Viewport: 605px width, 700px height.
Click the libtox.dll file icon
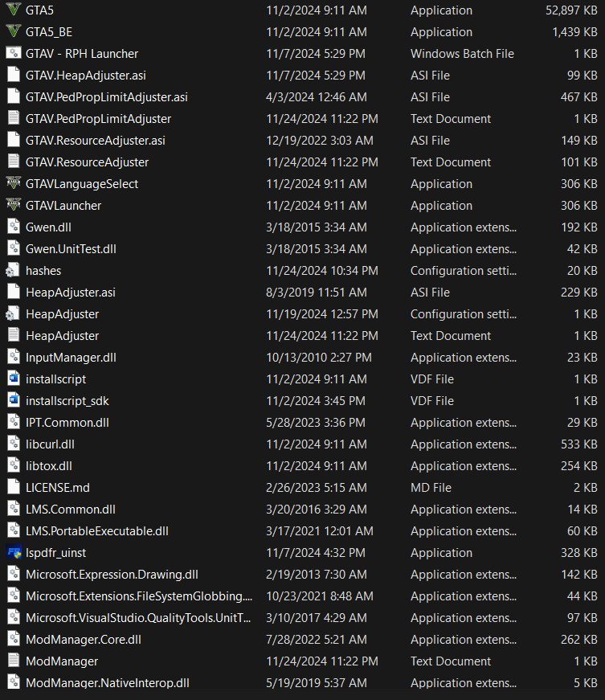[14, 465]
